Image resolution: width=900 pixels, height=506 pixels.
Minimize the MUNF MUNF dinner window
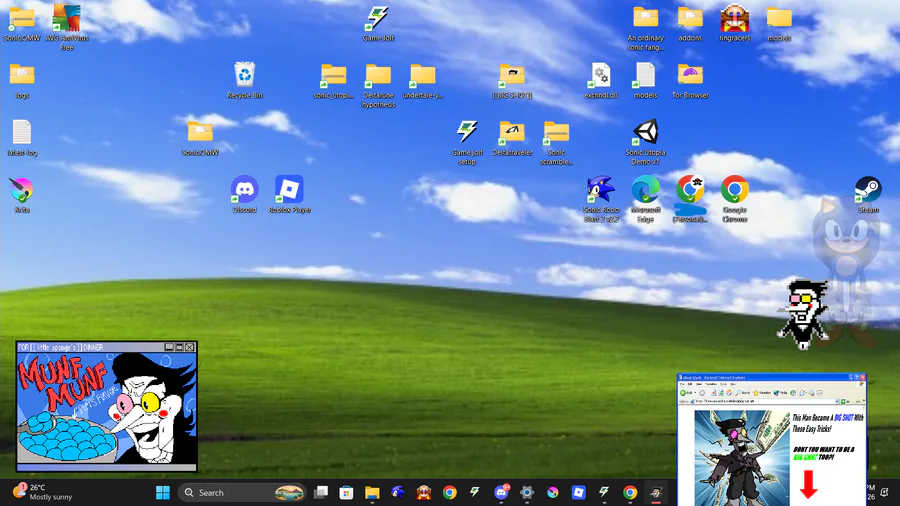pyautogui.click(x=169, y=347)
